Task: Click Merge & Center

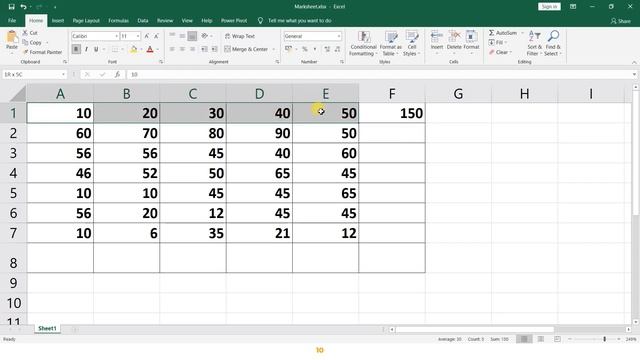Action: point(246,49)
